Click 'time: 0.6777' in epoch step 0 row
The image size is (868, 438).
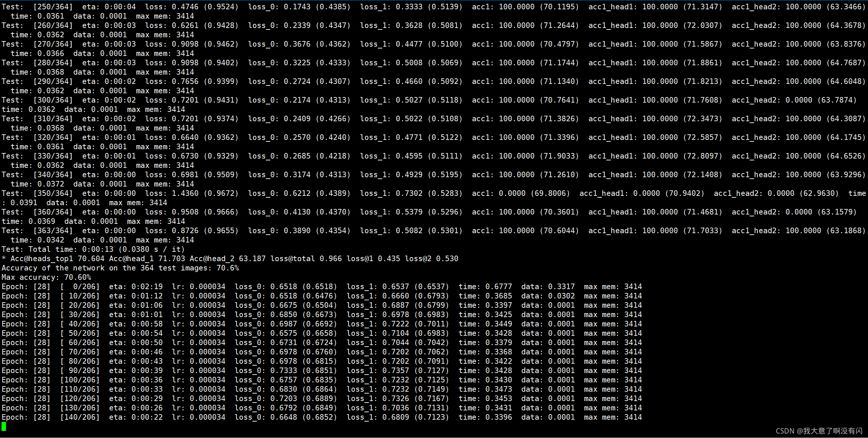coord(485,287)
